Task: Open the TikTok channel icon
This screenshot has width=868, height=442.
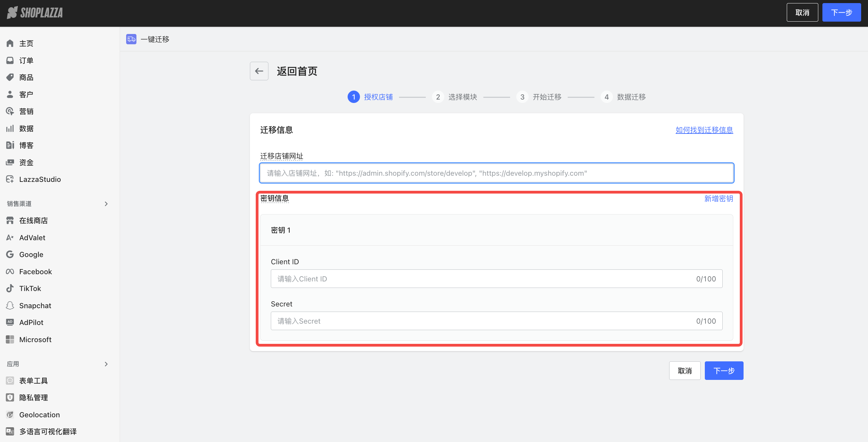Action: click(x=10, y=288)
